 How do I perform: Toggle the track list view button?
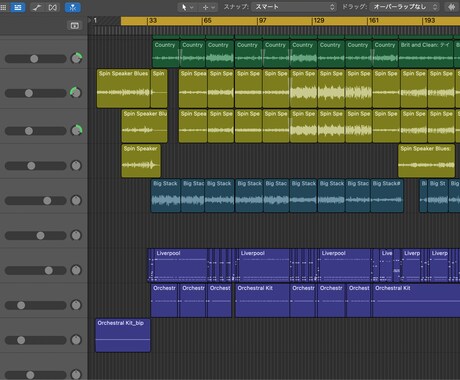[x=18, y=7]
